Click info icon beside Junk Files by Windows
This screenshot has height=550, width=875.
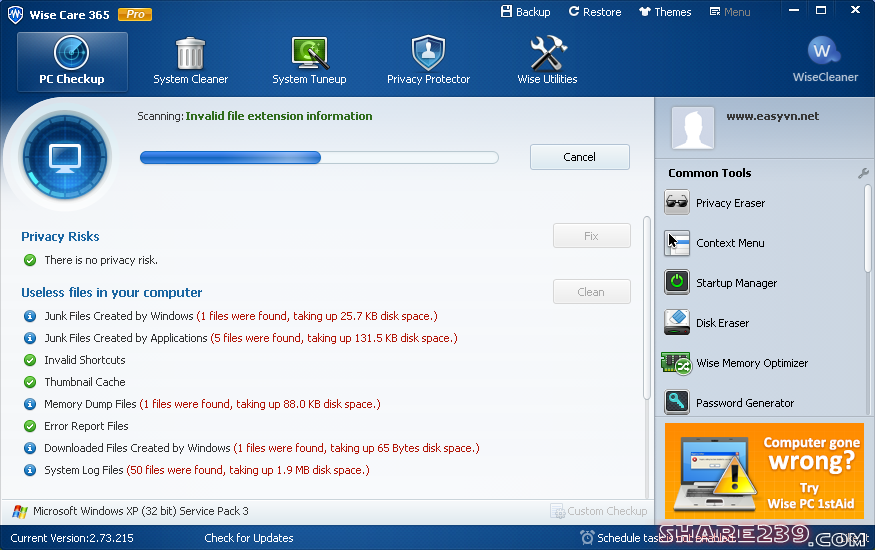coord(30,316)
